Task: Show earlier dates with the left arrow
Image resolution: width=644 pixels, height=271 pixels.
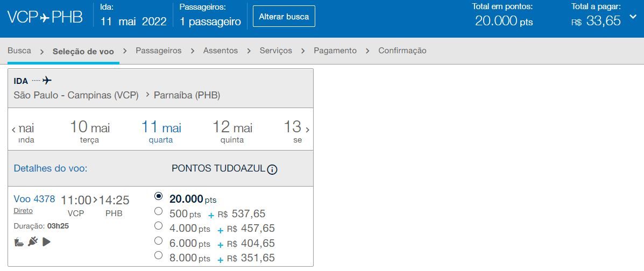Action: point(13,130)
